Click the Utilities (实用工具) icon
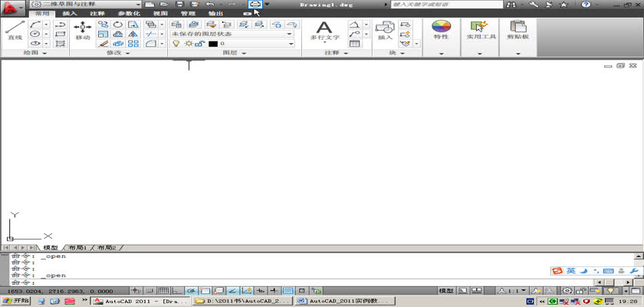Image resolution: width=644 pixels, height=307 pixels. (480, 31)
